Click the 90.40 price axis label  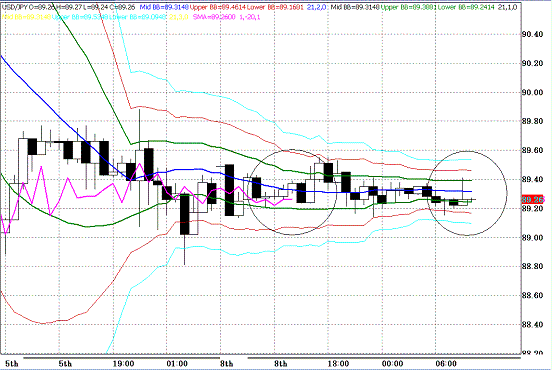pyautogui.click(x=532, y=34)
